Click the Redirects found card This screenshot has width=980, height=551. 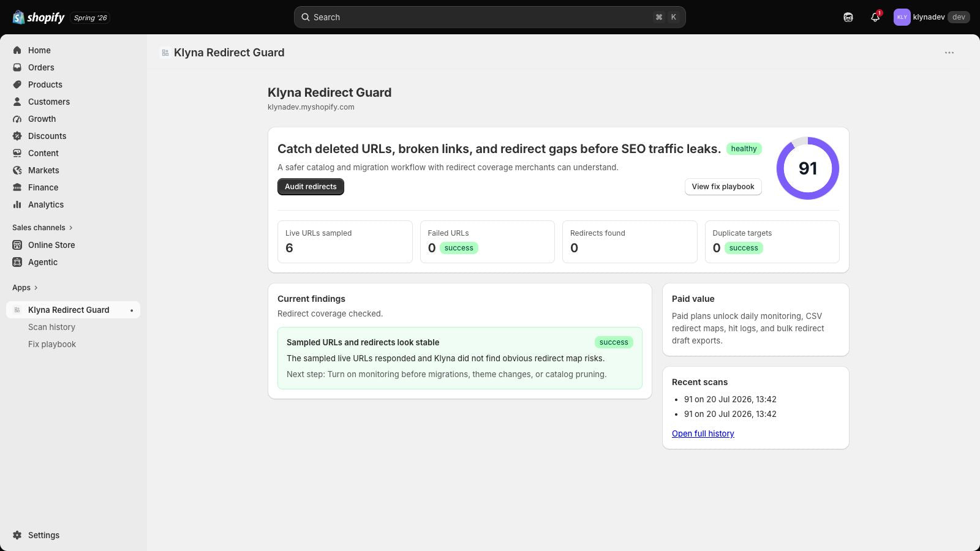[630, 242]
